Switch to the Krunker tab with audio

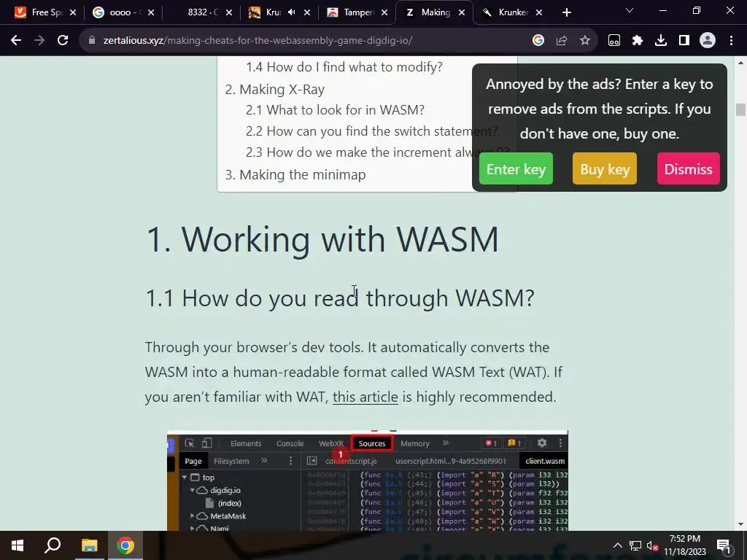click(274, 13)
